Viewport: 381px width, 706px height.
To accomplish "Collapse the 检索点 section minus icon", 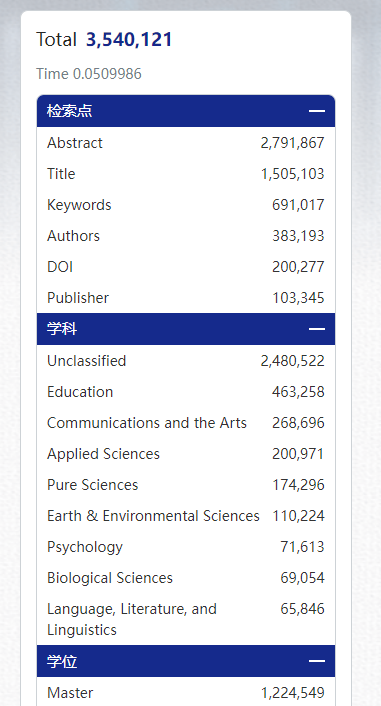I will coord(317,111).
